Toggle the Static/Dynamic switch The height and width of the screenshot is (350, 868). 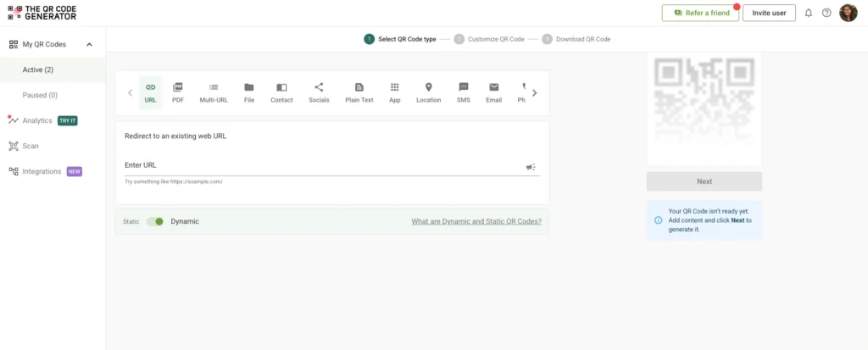pyautogui.click(x=155, y=221)
